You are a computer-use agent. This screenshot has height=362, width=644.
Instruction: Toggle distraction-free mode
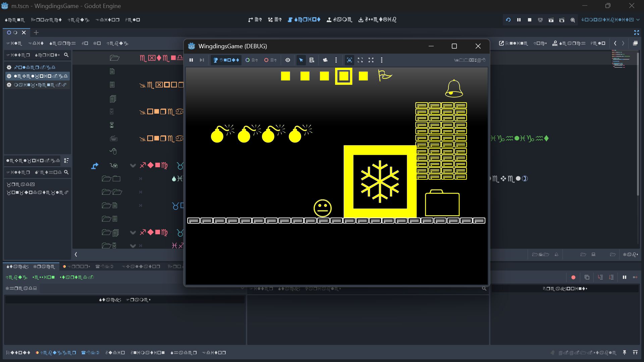(637, 33)
